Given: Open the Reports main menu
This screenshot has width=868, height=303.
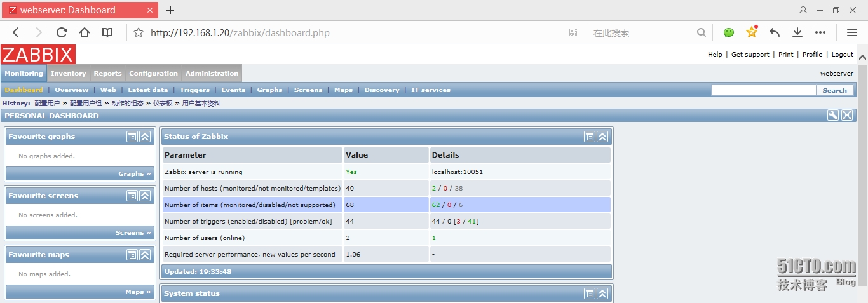Looking at the screenshot, I should tap(108, 73).
